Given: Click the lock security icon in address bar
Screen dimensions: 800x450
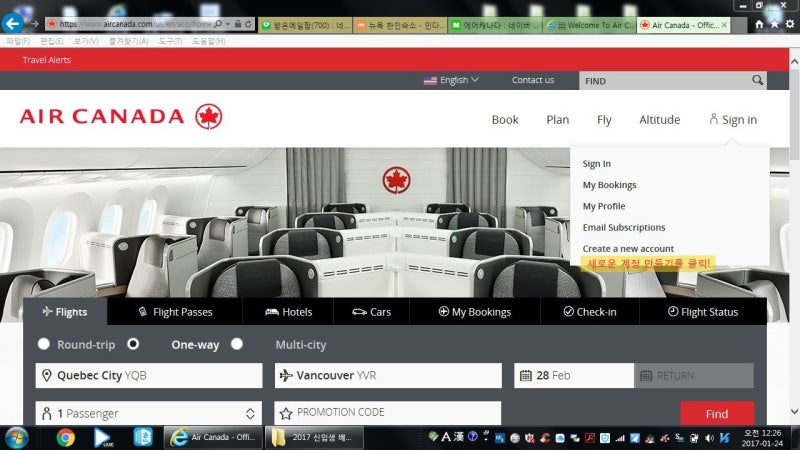Looking at the screenshot, I should tap(238, 24).
